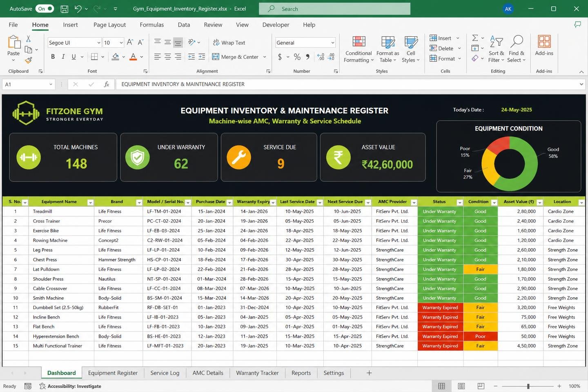Add a new sheet with plus button
This screenshot has height=392, width=588.
point(369,373)
